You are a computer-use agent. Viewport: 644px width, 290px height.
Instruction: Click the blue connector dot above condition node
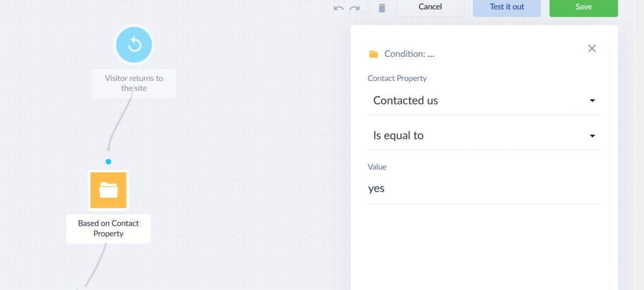tap(108, 161)
